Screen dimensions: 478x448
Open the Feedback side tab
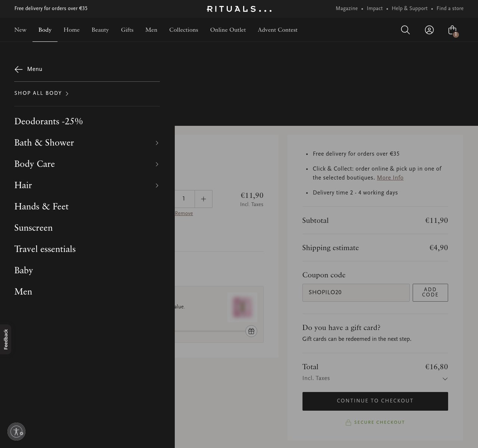[x=6, y=339]
